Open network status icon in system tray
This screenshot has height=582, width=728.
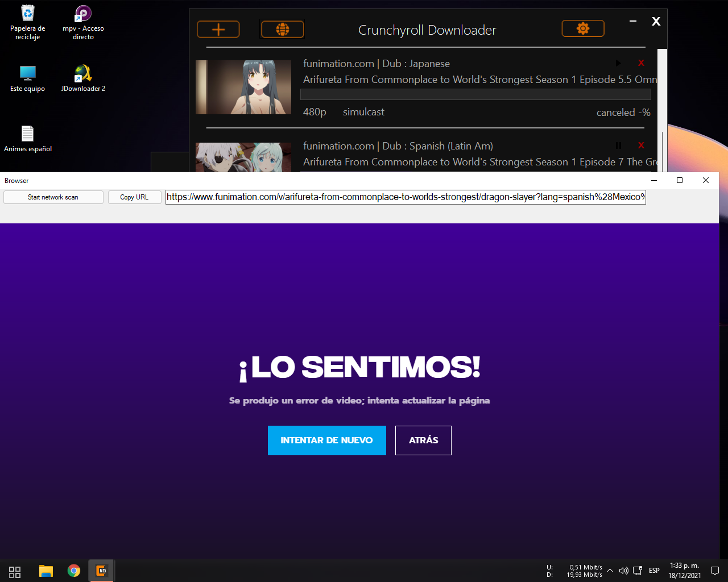point(638,571)
